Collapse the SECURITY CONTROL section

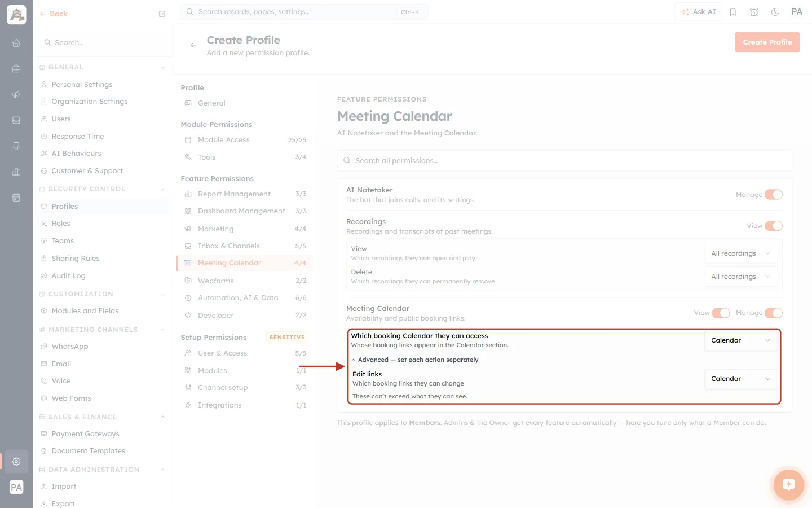click(163, 190)
